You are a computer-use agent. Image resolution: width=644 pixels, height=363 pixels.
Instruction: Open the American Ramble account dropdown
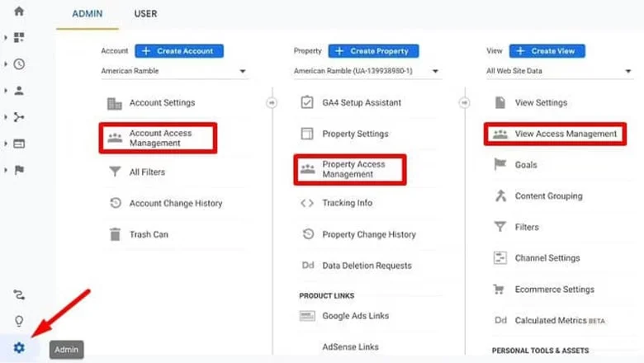click(173, 71)
